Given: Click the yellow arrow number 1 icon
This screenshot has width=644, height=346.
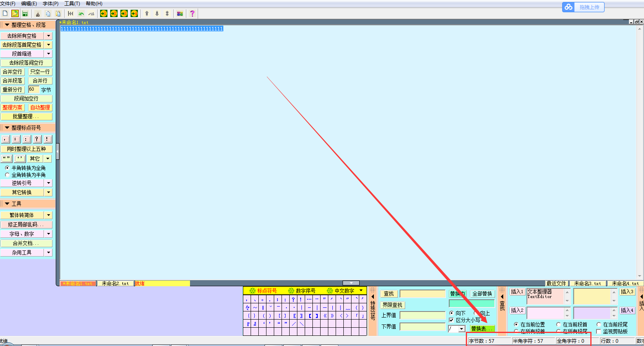Looking at the screenshot, I should coord(104,13).
